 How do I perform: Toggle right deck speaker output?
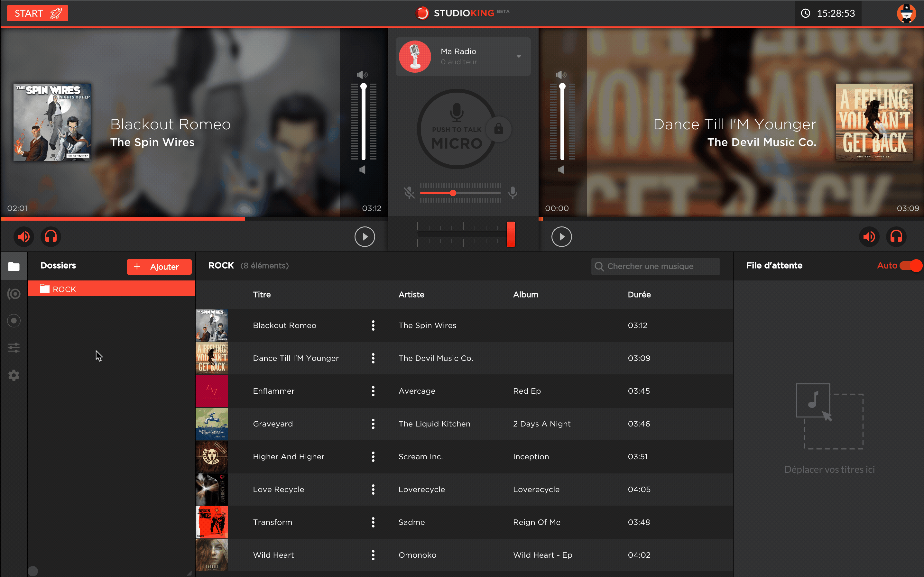pyautogui.click(x=869, y=237)
